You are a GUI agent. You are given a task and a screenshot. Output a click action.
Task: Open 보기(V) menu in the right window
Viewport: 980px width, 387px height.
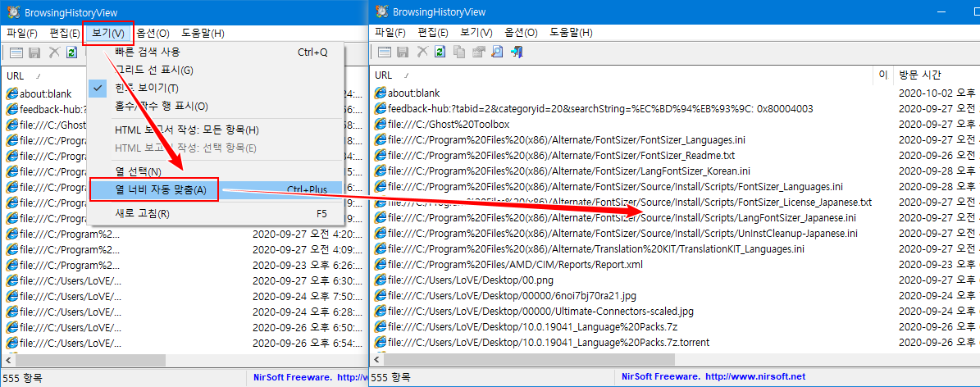click(x=476, y=33)
